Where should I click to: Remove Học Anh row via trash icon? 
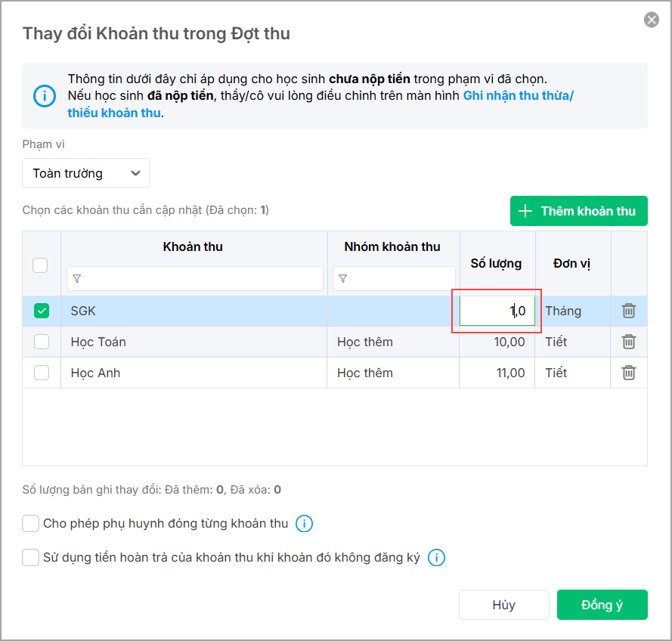coord(628,373)
